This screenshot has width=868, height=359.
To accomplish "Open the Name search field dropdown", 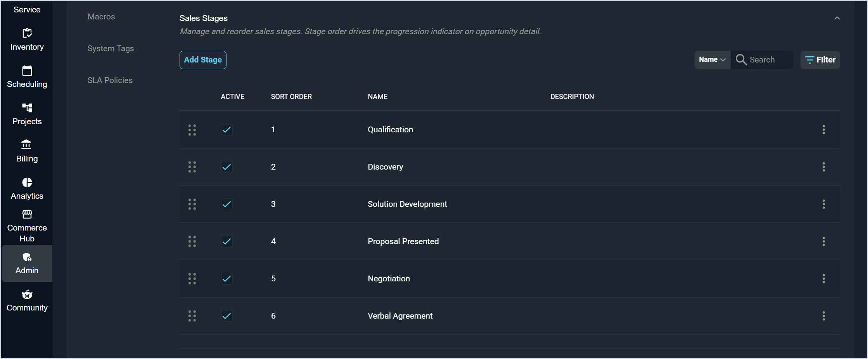I will pos(712,60).
